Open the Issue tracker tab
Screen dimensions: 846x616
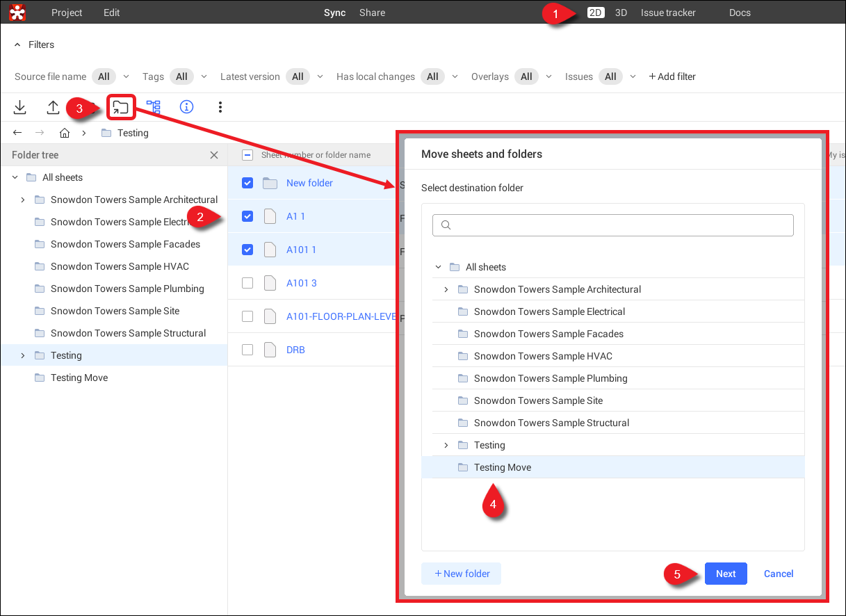tap(668, 13)
